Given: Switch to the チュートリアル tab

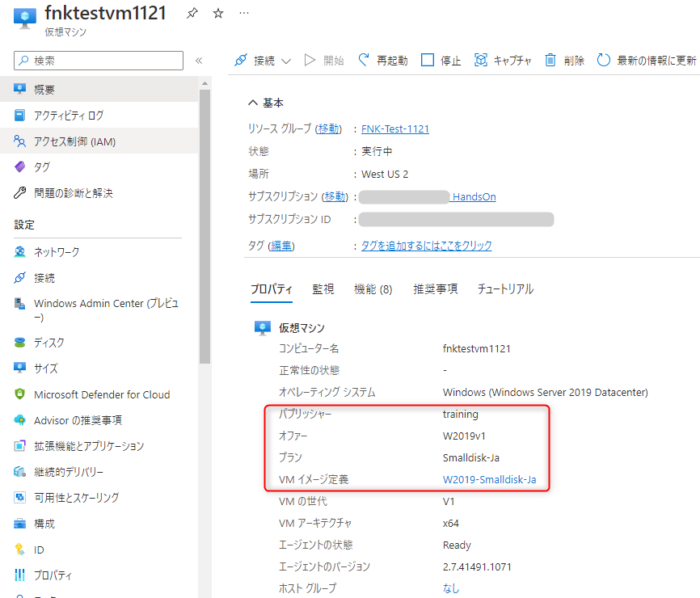Looking at the screenshot, I should pos(506,289).
